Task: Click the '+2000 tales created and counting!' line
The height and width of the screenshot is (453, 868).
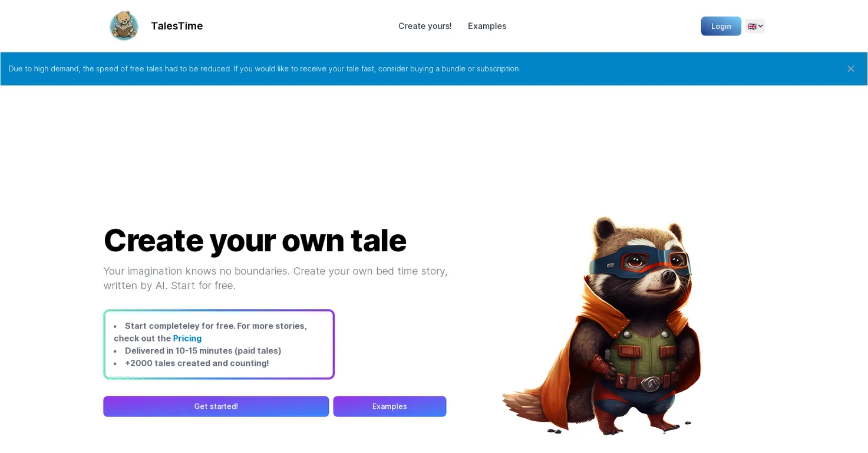Action: [x=197, y=363]
